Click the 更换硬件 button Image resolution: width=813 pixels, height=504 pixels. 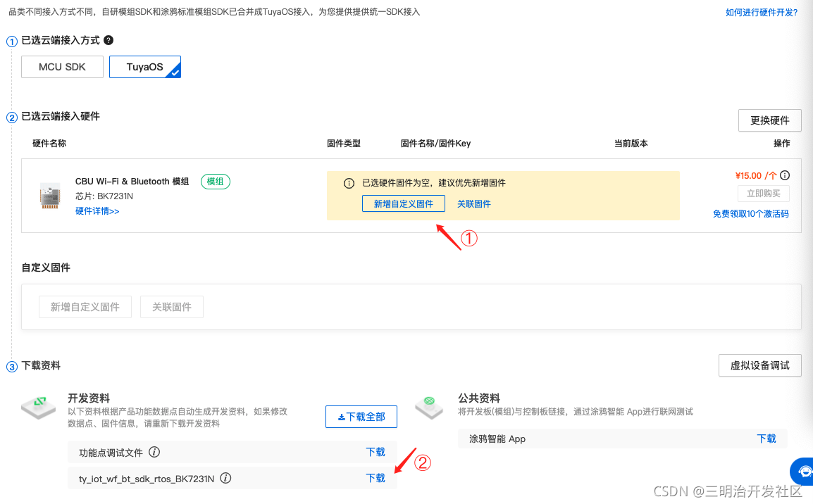(769, 120)
